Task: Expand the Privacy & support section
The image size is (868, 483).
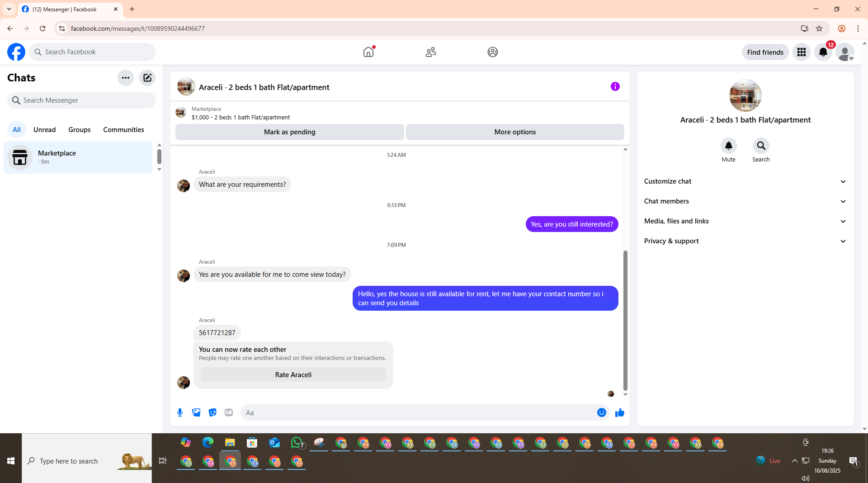Action: point(745,241)
